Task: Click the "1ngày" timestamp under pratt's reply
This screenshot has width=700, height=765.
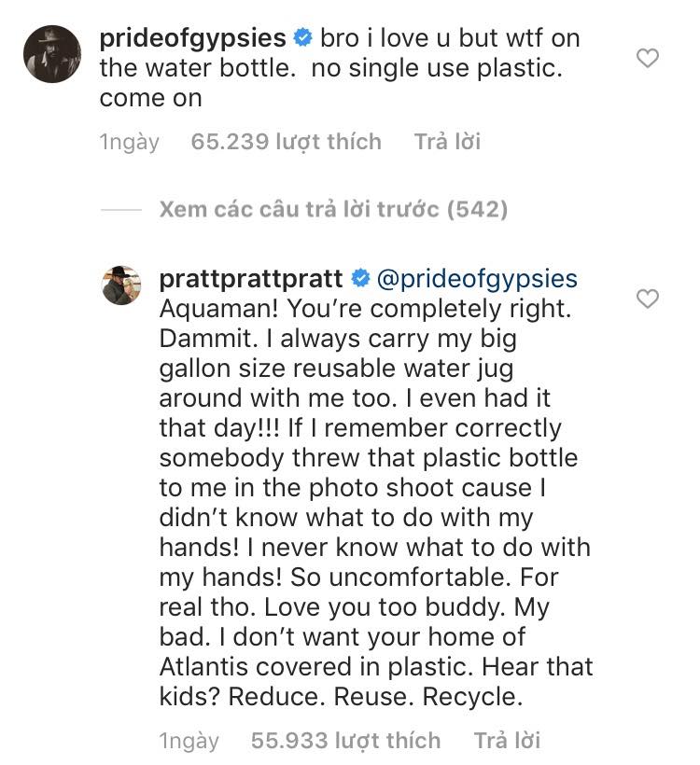Action: 189,741
